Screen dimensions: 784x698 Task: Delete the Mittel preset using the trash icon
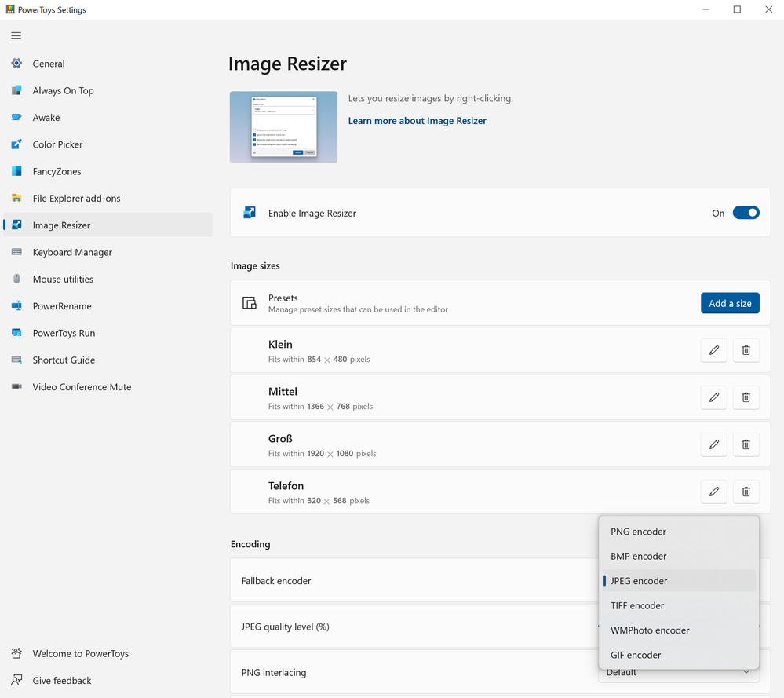pos(746,397)
